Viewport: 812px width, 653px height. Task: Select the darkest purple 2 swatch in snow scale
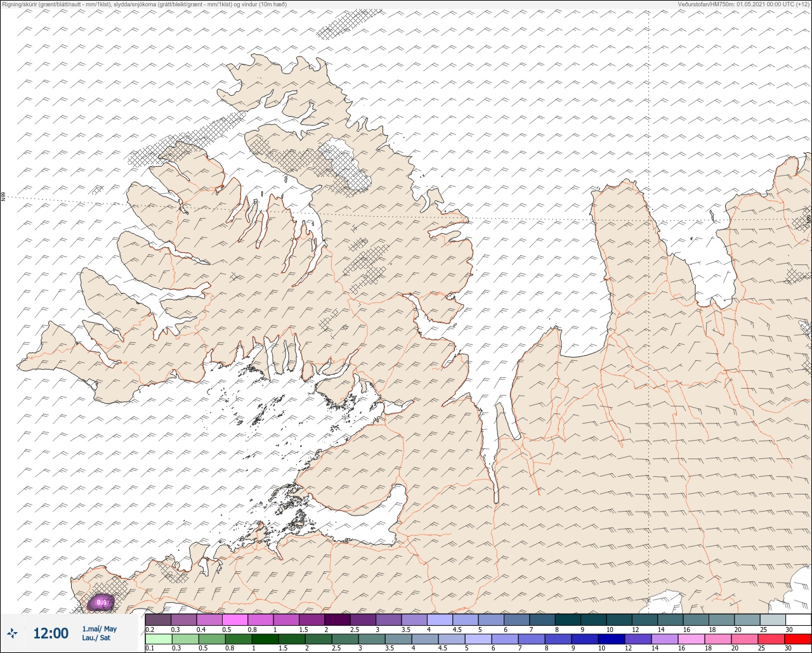337,619
